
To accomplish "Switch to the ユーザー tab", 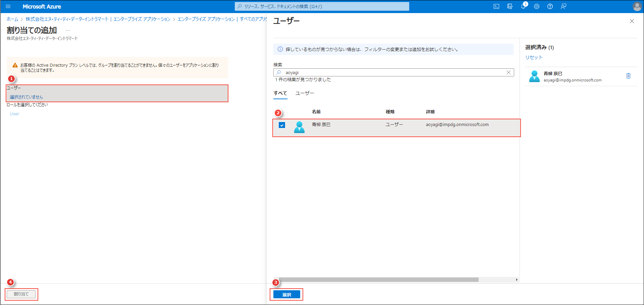I will [x=305, y=93].
